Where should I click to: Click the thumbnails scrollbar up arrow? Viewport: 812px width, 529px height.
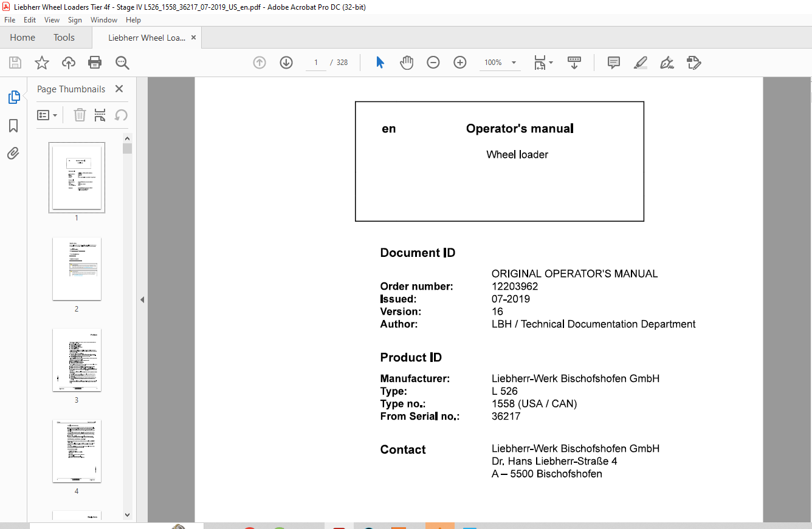(x=127, y=137)
